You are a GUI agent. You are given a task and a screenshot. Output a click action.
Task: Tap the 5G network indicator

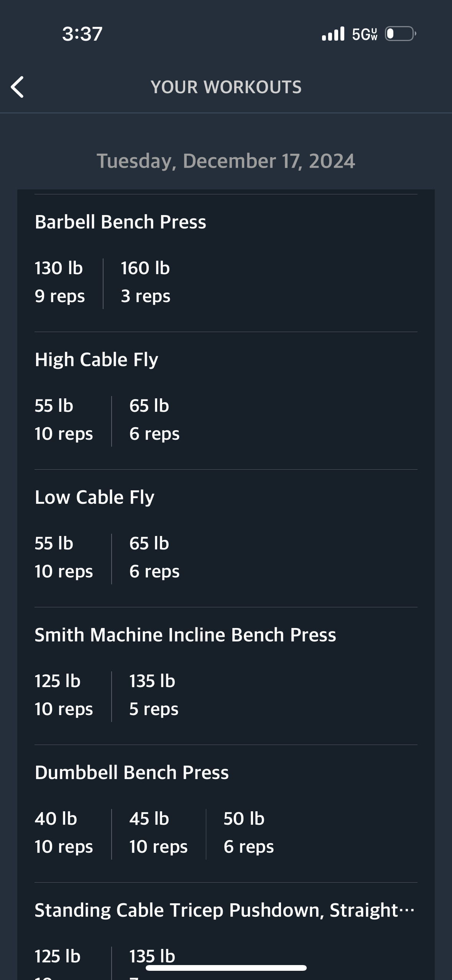pyautogui.click(x=365, y=34)
